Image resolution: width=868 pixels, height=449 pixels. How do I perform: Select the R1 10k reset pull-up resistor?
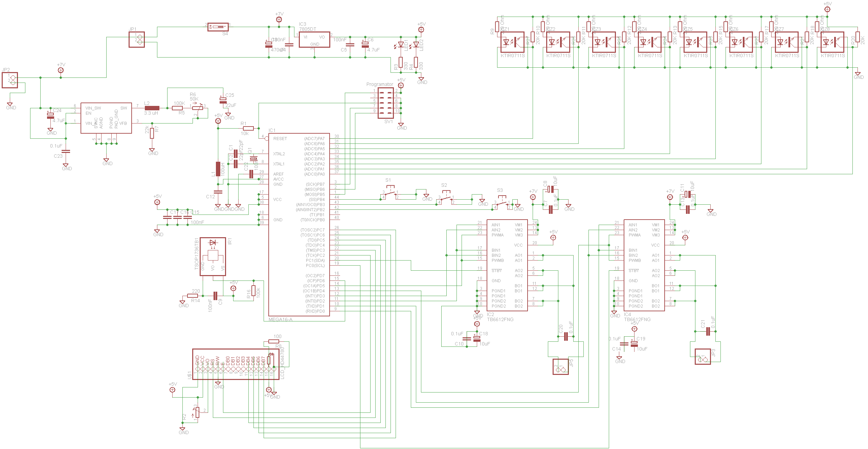point(248,128)
